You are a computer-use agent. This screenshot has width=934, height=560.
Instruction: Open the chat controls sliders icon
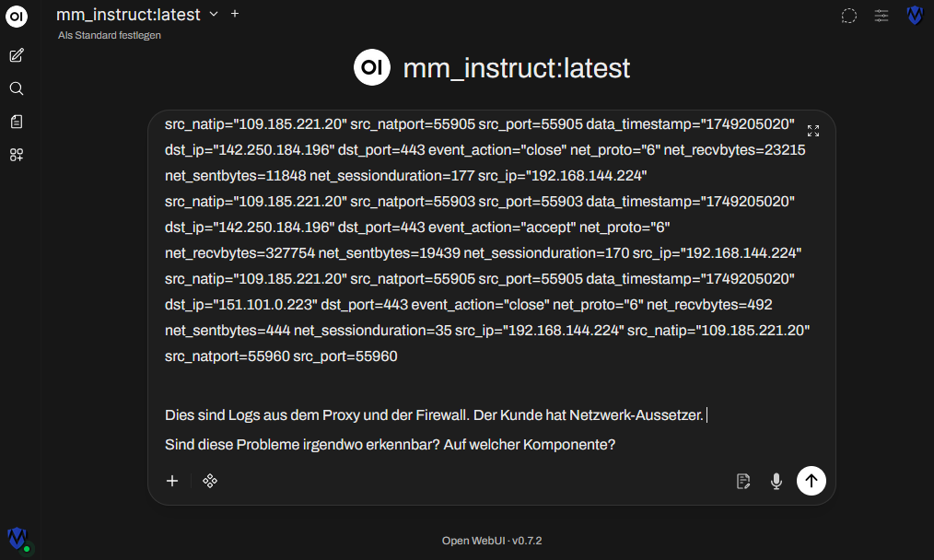point(881,16)
